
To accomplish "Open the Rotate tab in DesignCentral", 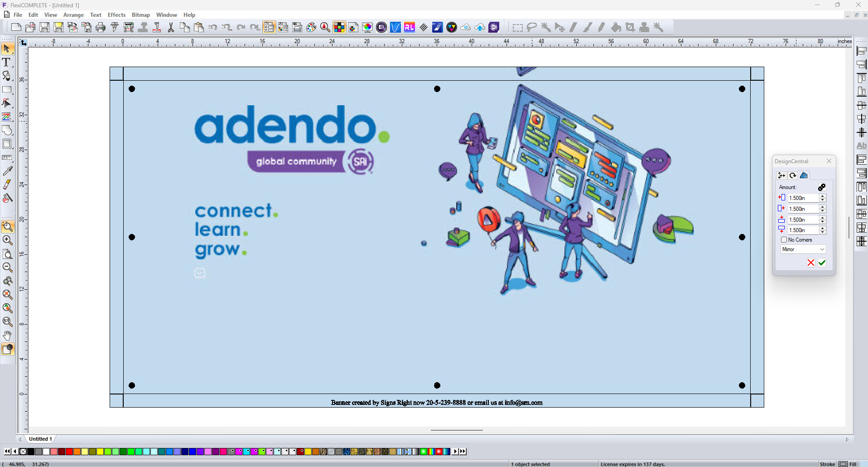I will click(x=793, y=175).
